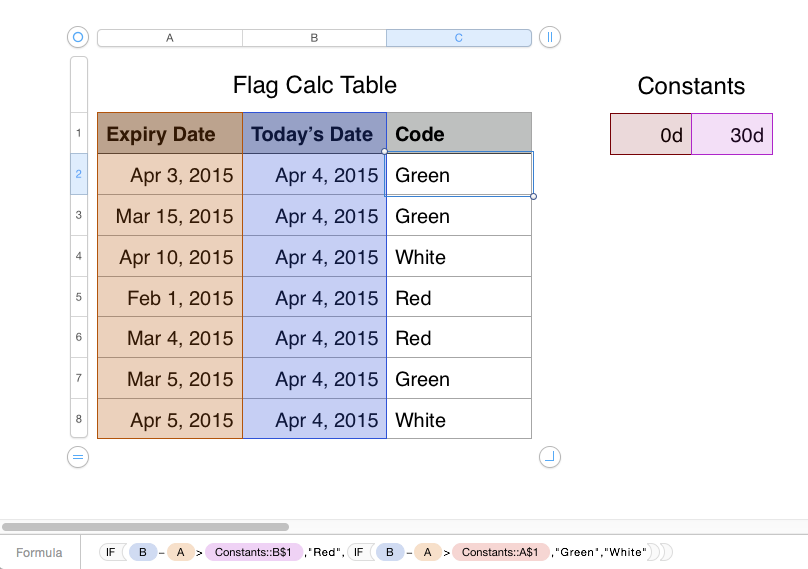Click the Constants table title
The image size is (808, 569).
691,86
